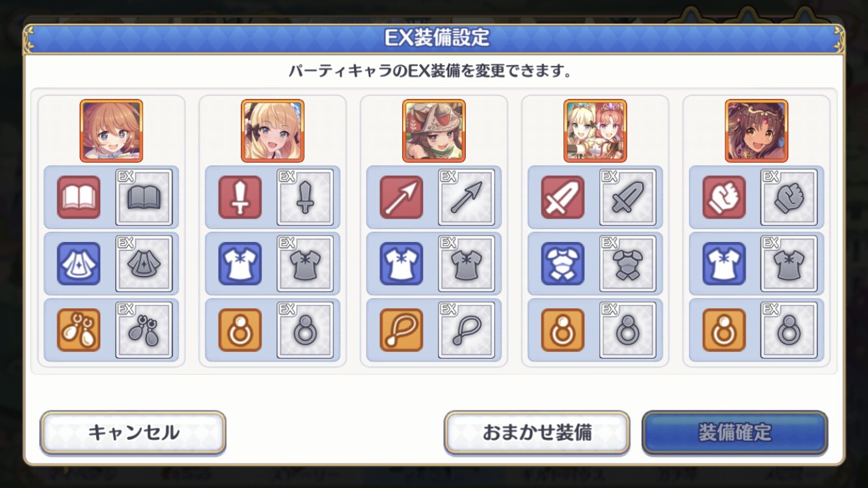Image resolution: width=868 pixels, height=488 pixels.
Task: Confirm with the 装備確定 button
Action: pos(735,433)
